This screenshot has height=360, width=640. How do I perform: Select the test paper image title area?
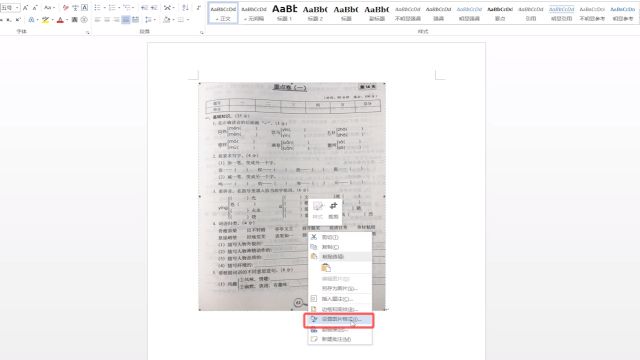(x=289, y=87)
